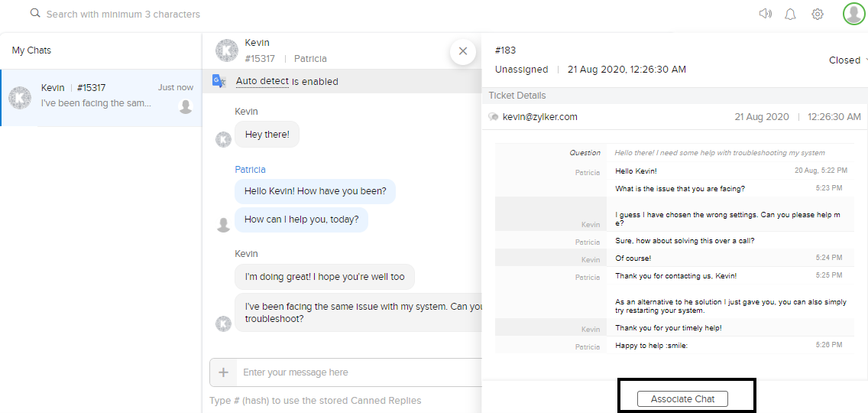This screenshot has height=413, width=868.
Task: Click the message input field
Action: tap(359, 372)
